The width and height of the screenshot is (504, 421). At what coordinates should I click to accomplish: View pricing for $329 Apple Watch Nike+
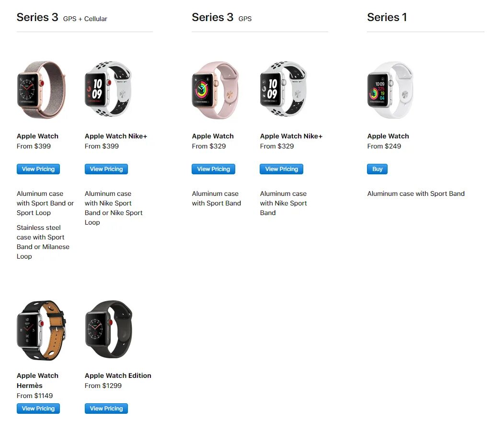click(282, 169)
